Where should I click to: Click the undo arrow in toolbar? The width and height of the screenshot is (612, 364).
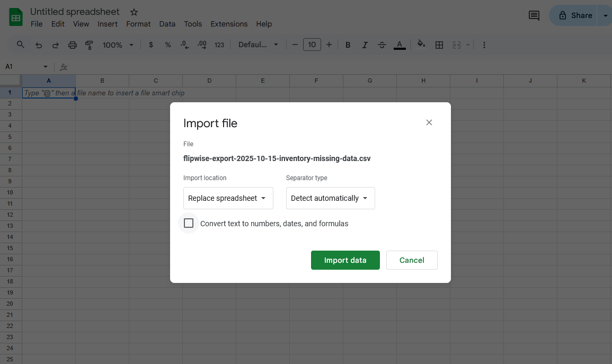(38, 45)
